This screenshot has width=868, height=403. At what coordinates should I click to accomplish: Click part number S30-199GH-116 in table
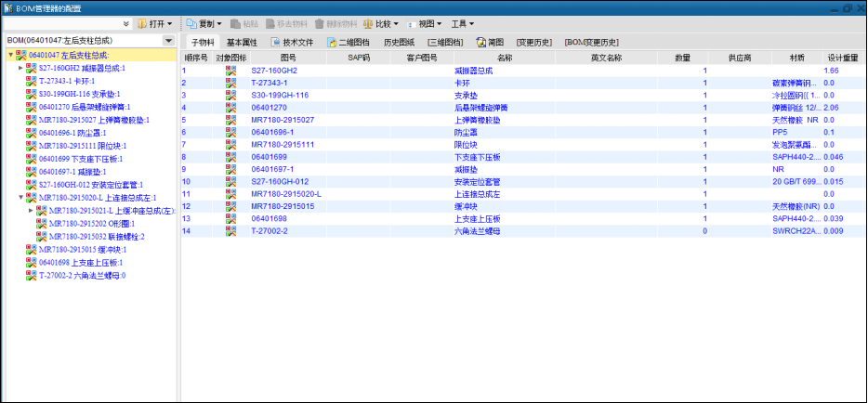(x=280, y=95)
